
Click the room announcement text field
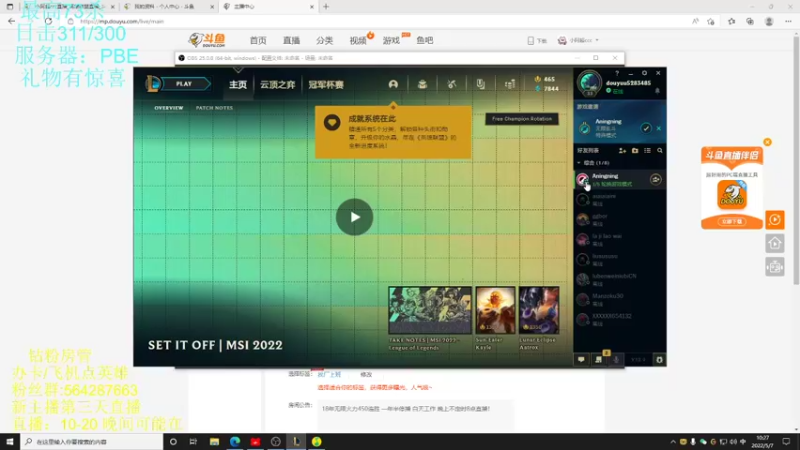(415, 414)
